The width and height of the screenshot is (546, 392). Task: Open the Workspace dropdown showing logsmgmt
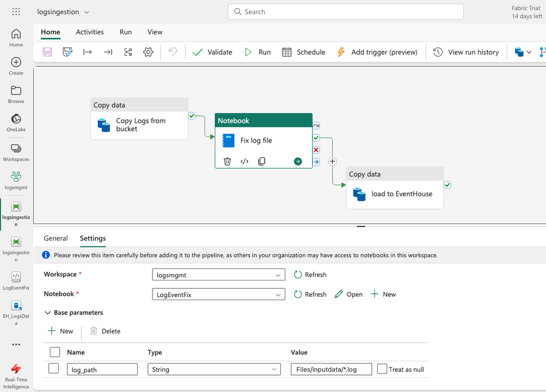pyautogui.click(x=218, y=274)
